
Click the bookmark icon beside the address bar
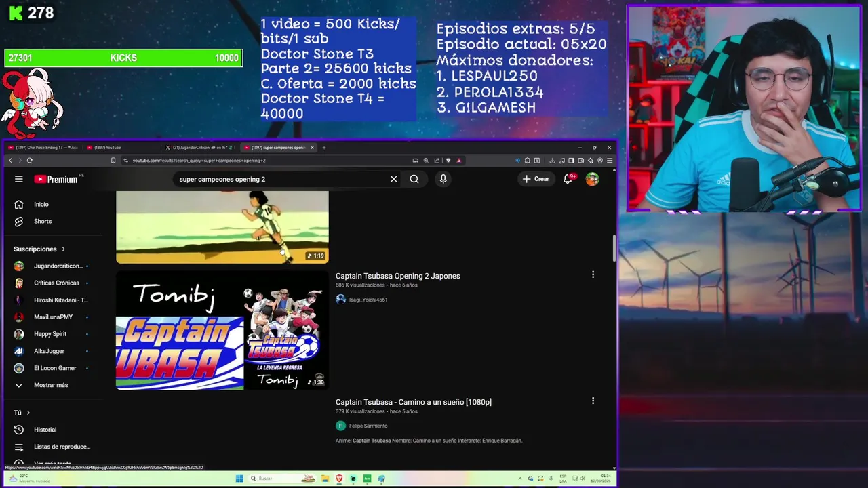tap(113, 161)
